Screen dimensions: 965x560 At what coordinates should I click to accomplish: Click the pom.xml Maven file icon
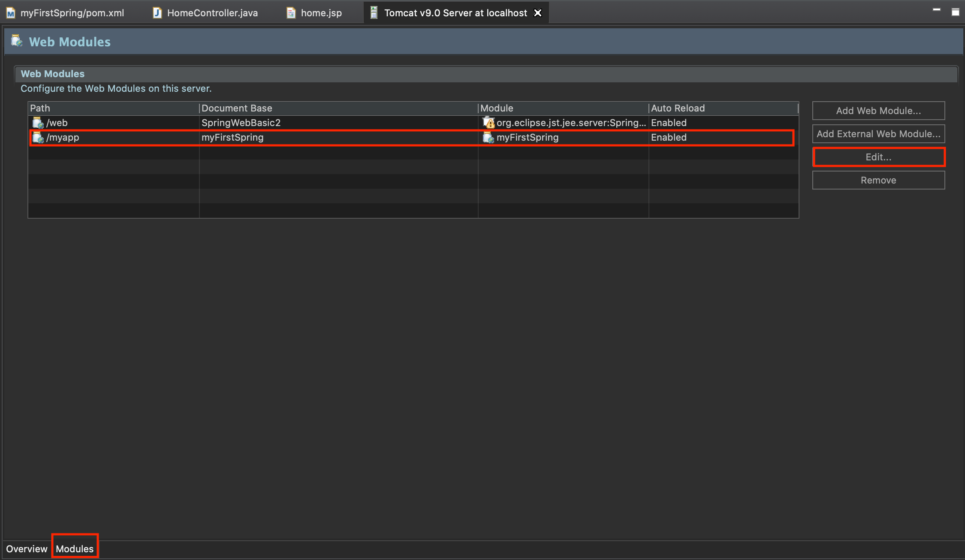point(11,13)
